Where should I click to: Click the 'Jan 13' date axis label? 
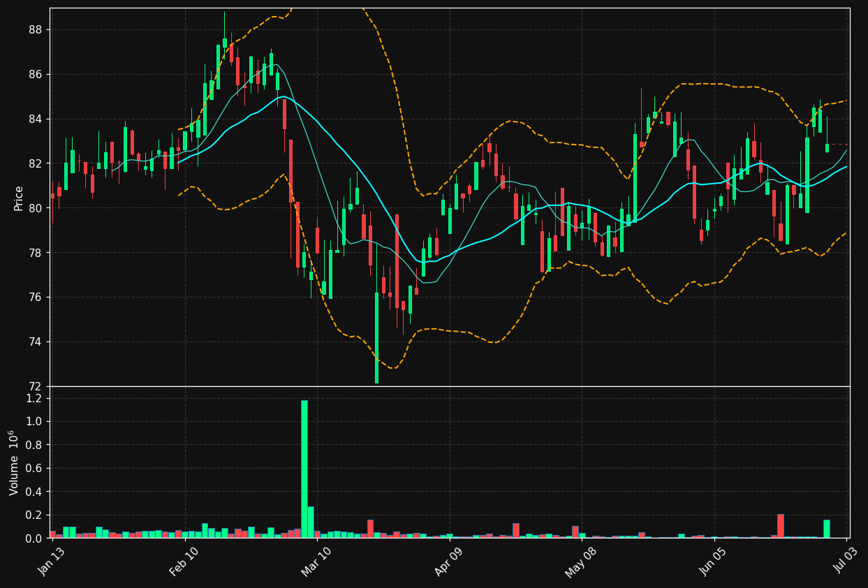point(51,561)
